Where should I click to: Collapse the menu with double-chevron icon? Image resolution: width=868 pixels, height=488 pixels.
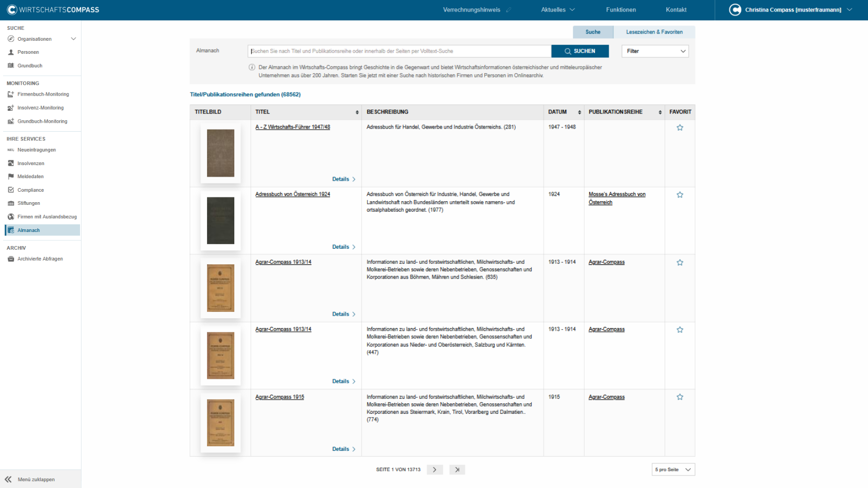(x=8, y=479)
